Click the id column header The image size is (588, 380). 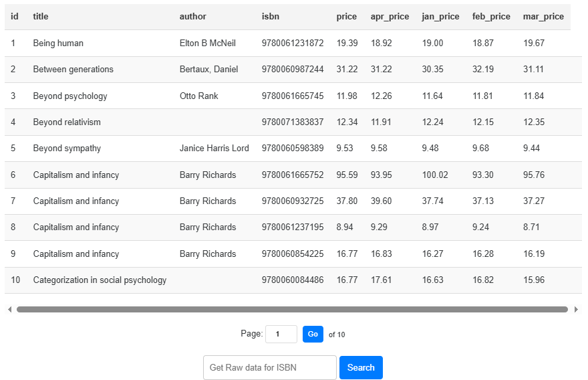point(15,17)
